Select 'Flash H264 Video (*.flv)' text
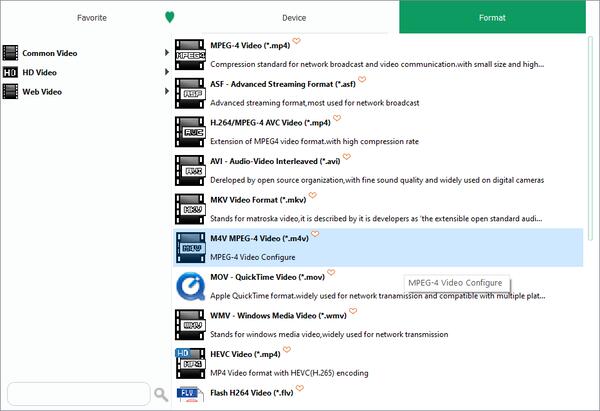The image size is (600, 411). coord(252,393)
